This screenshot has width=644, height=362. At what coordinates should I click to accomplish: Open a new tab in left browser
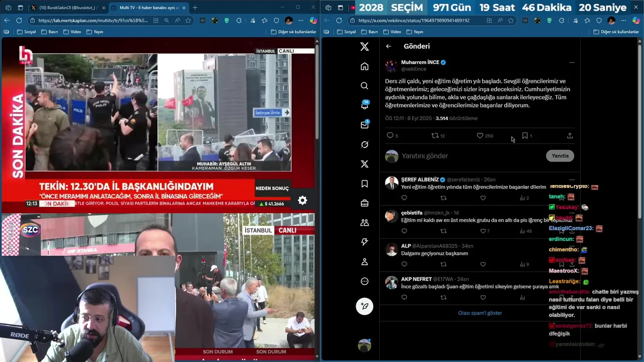click(195, 8)
